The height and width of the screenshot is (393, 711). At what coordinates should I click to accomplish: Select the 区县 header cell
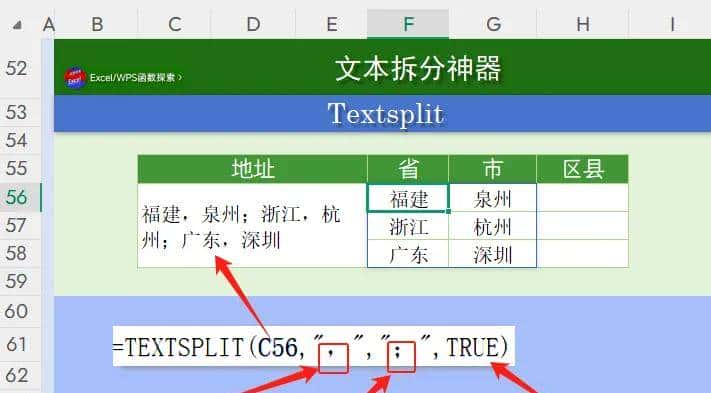pos(583,169)
